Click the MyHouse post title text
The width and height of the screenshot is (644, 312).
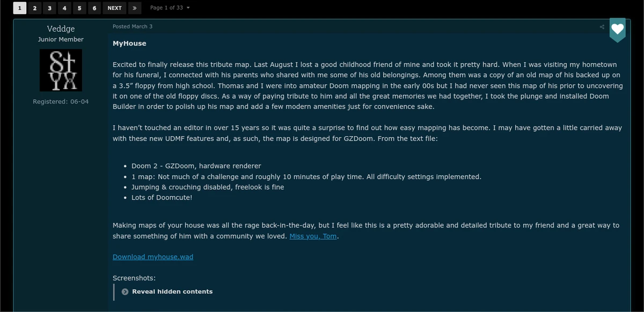click(x=129, y=43)
